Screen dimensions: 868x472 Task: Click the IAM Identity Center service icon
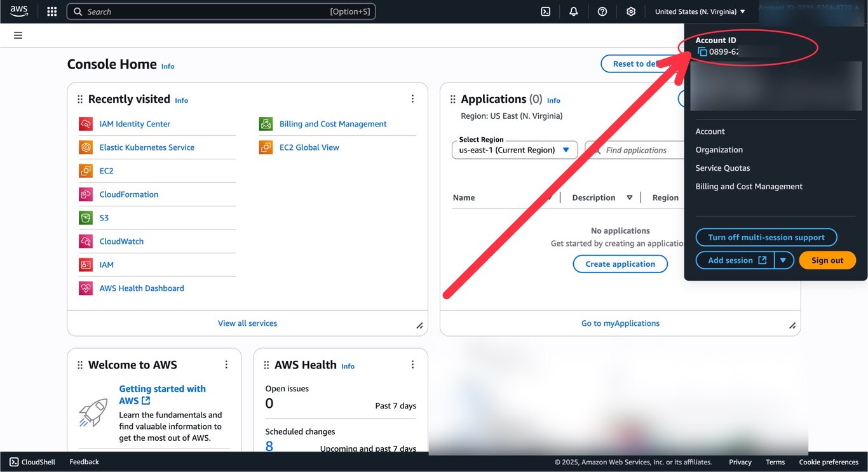tap(86, 124)
